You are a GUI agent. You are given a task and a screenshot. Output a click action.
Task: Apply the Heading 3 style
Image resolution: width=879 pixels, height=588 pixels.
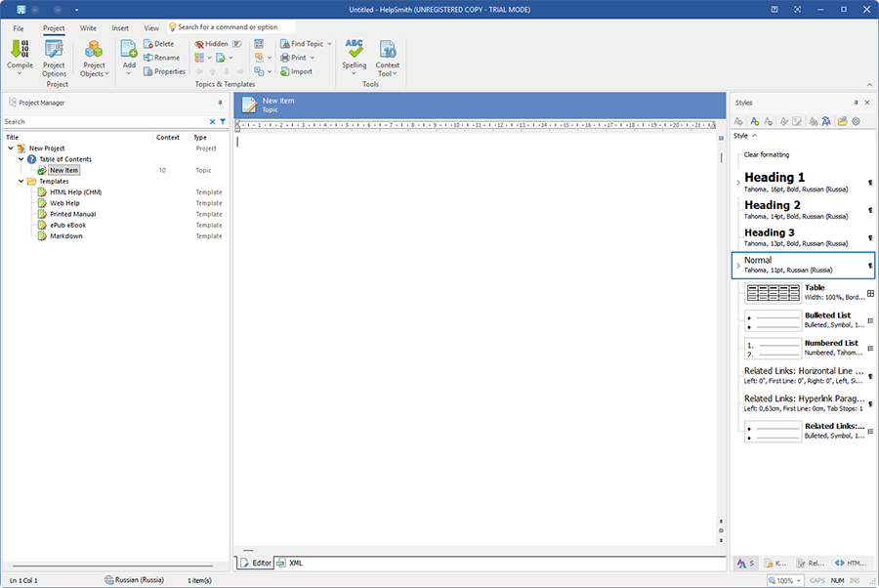click(x=804, y=237)
